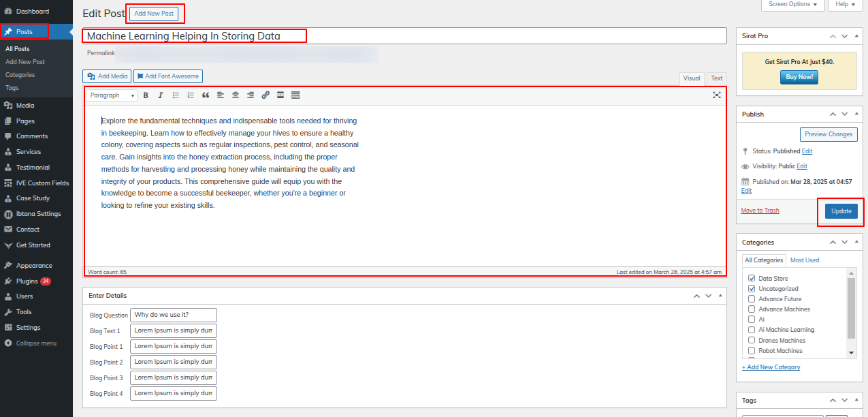
Task: Click the Blog Question input field
Action: tap(173, 315)
